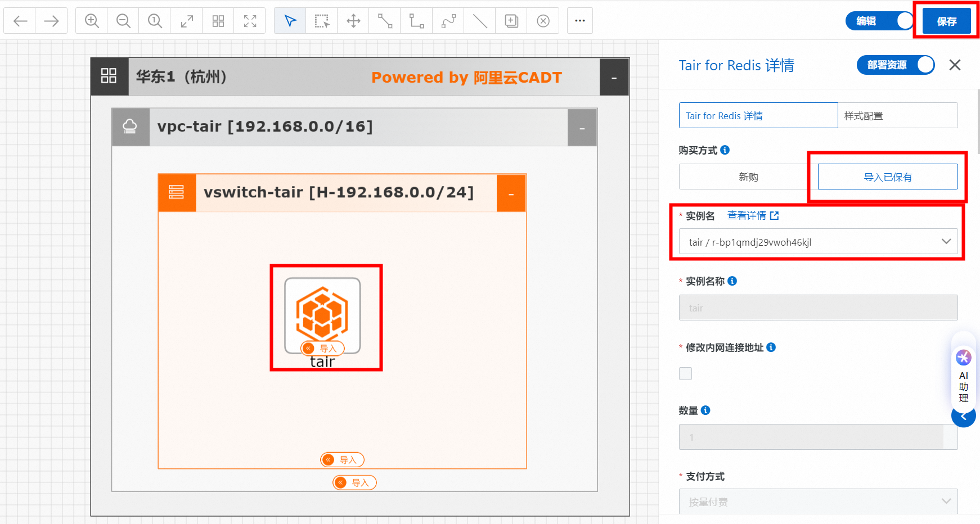Open the AI 助理 assistant

click(964, 376)
